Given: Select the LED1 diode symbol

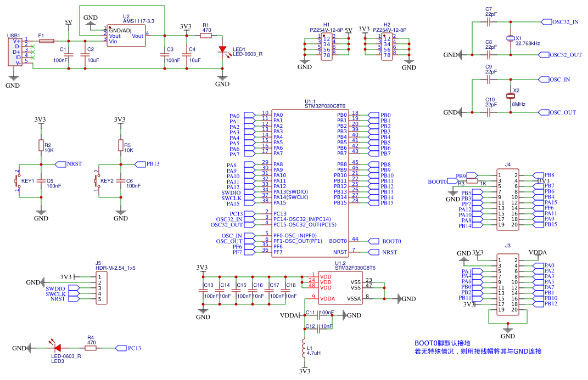Looking at the screenshot, I should 222,49.
